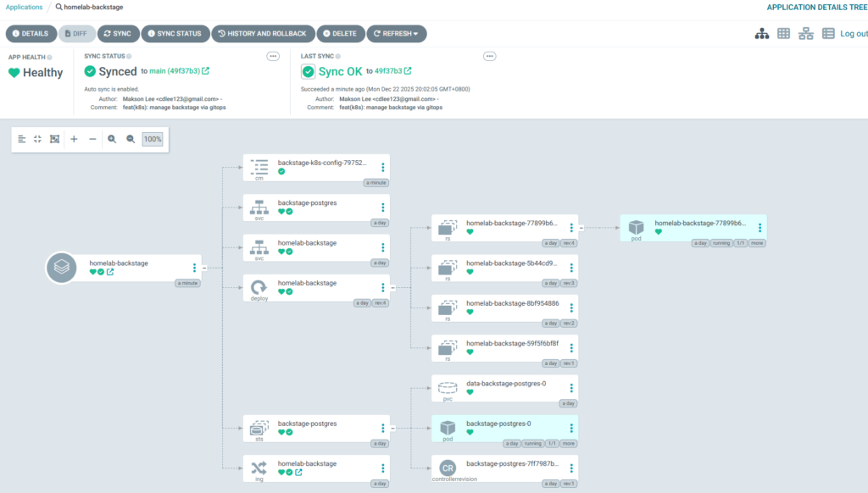Switch to the tree view icon
The image size is (868, 493).
[761, 34]
